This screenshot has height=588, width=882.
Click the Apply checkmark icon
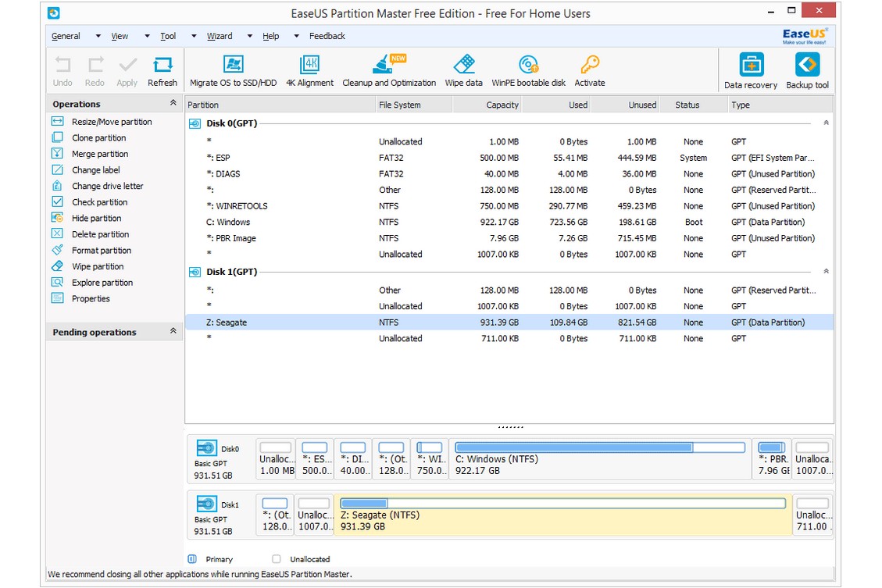pos(127,66)
